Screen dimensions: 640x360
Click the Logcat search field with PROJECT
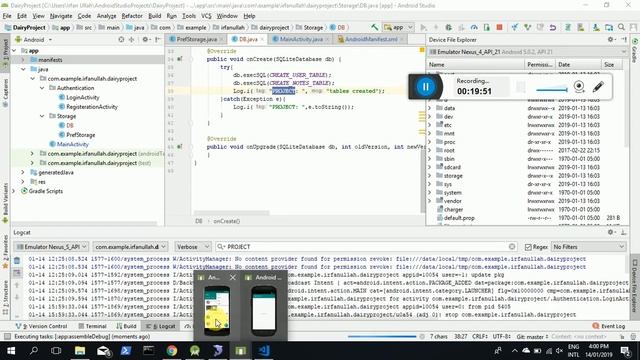point(365,247)
